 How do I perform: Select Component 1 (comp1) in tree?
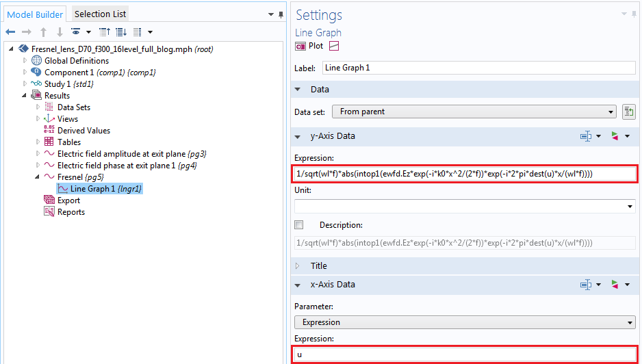(100, 73)
